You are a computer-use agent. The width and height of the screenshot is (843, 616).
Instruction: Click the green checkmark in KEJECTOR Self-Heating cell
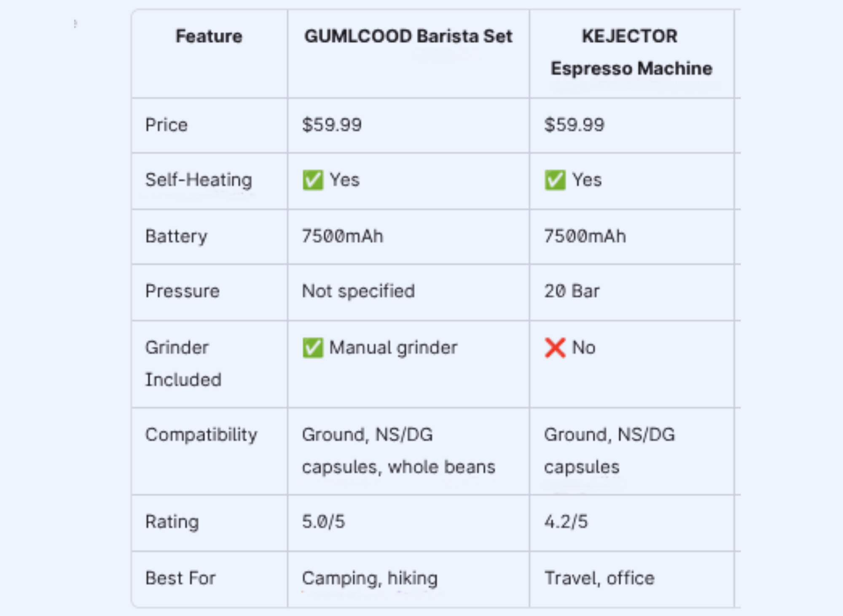click(x=555, y=180)
